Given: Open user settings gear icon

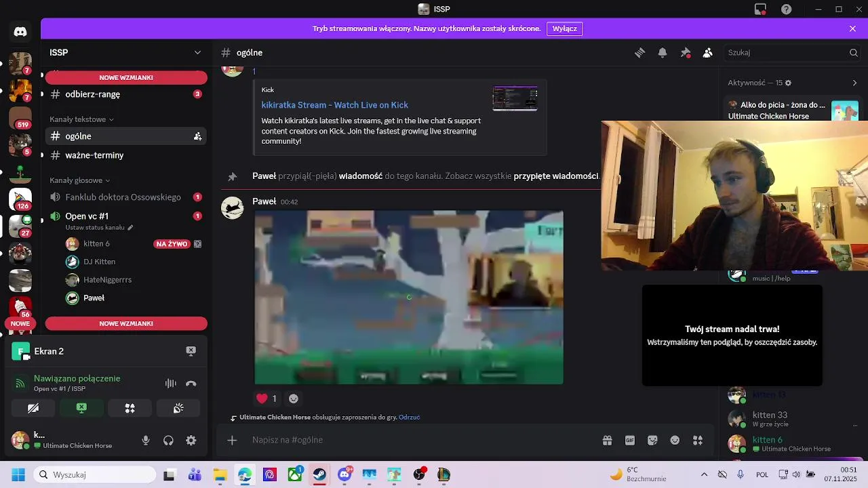Looking at the screenshot, I should coord(191,441).
